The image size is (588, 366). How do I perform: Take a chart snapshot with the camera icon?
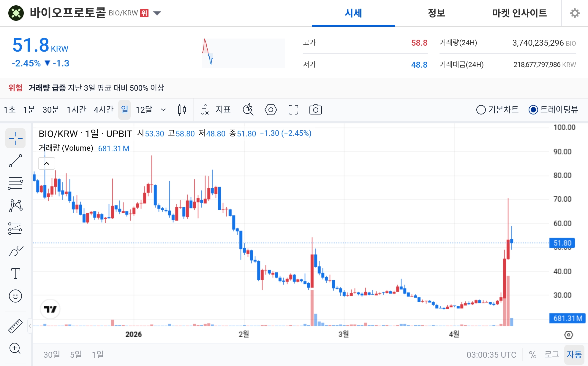tap(316, 110)
